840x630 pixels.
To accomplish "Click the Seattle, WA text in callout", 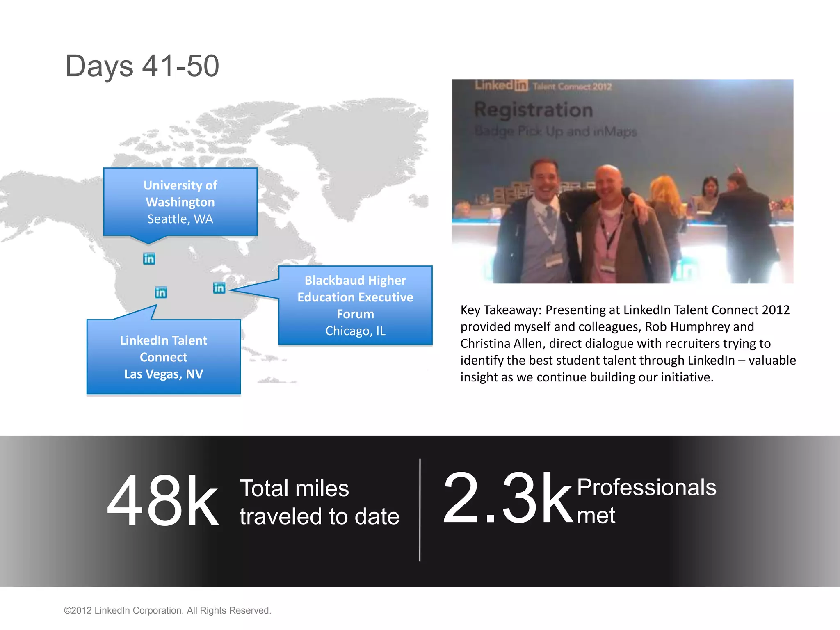I will click(x=180, y=219).
